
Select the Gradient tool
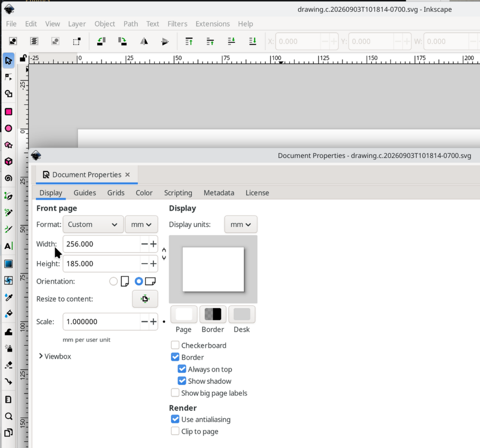pyautogui.click(x=9, y=263)
